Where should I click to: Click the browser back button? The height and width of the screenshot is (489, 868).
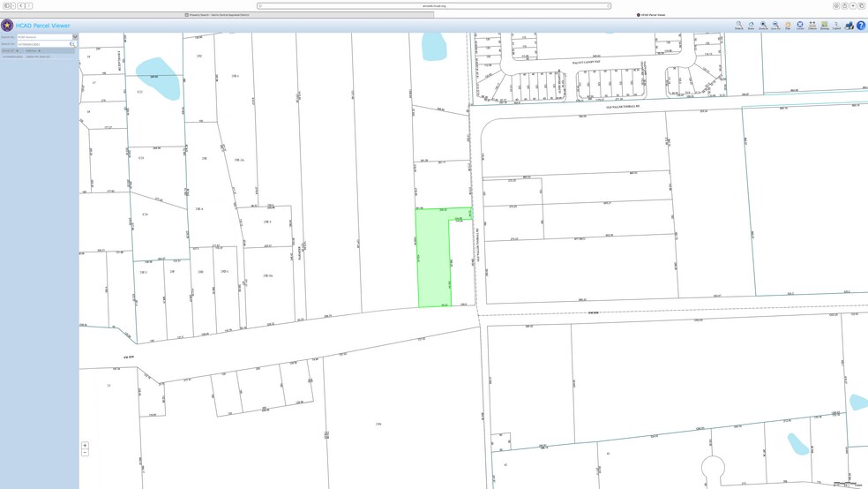pyautogui.click(x=21, y=5)
